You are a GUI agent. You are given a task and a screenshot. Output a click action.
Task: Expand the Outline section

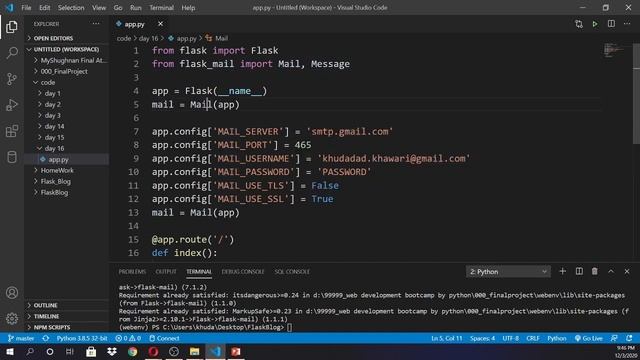click(x=67, y=305)
